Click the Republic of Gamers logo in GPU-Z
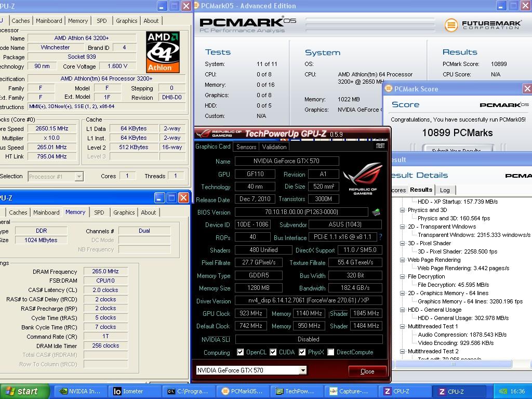Viewport: 532px width, 399px height. pyautogui.click(x=363, y=179)
